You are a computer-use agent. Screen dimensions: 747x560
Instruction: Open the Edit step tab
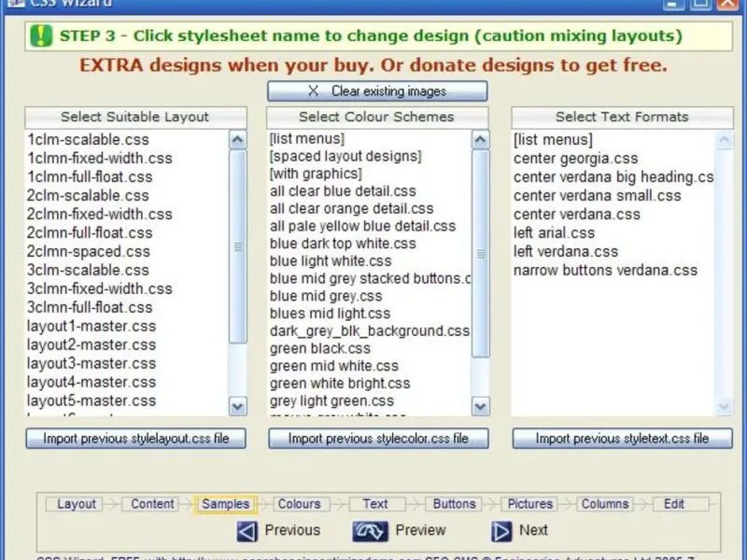pos(681,504)
